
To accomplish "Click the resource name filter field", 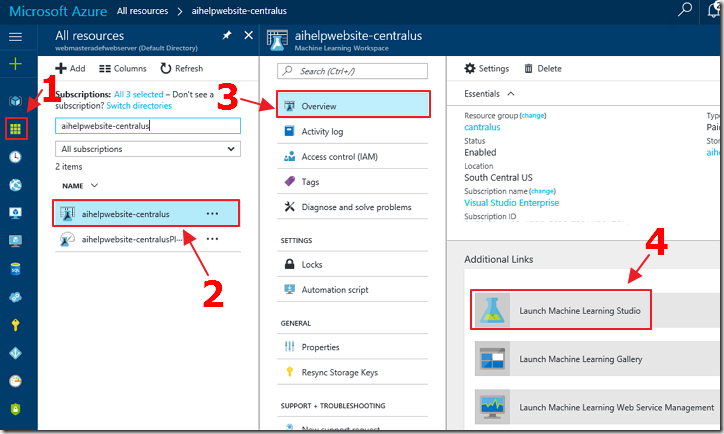I will coord(148,126).
